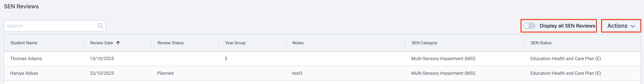Click the Notes column header
The height and width of the screenshot is (84, 644).
298,43
